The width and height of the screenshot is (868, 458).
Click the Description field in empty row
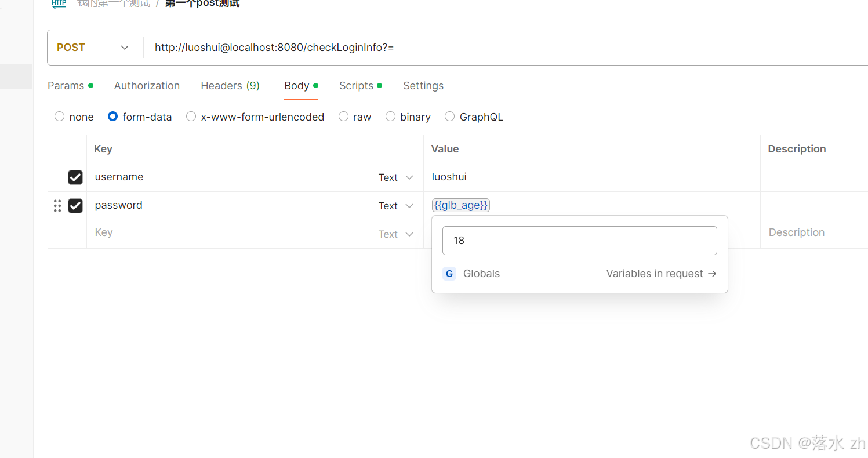click(x=814, y=234)
